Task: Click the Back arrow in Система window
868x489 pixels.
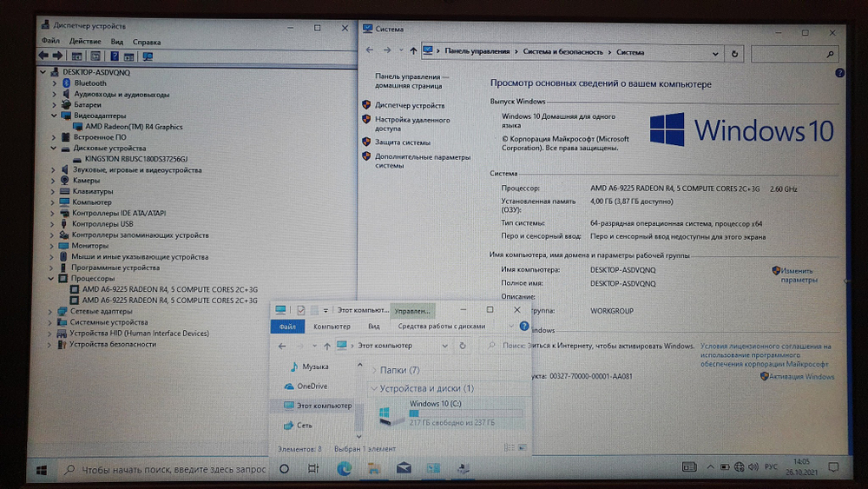Action: coord(370,50)
